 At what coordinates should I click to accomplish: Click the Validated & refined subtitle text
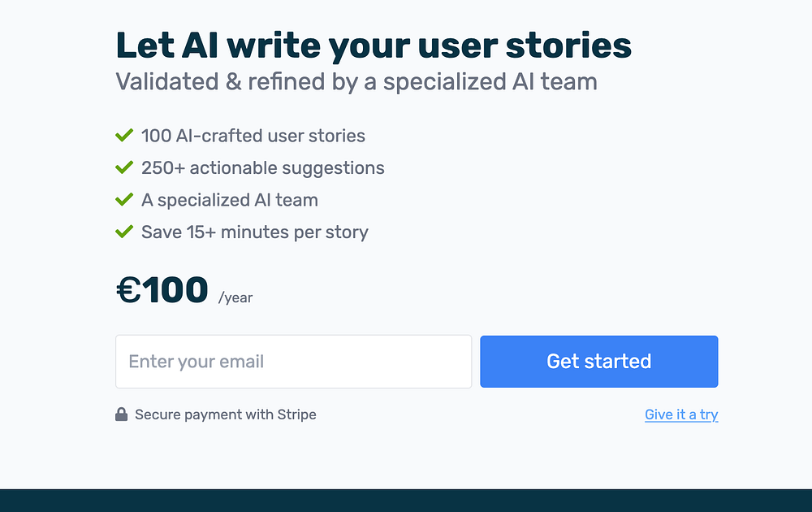click(356, 82)
